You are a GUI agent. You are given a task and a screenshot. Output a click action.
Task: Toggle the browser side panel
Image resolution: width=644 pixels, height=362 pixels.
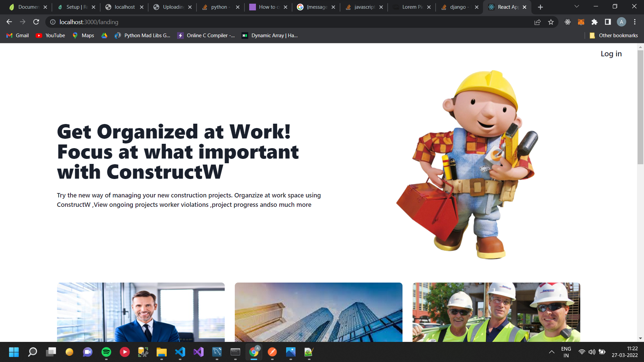608,22
